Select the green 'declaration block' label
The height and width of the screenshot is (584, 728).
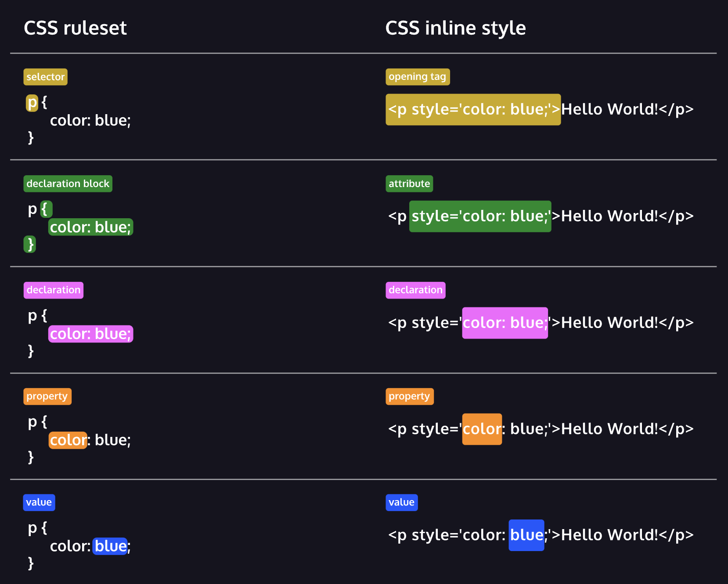68,184
